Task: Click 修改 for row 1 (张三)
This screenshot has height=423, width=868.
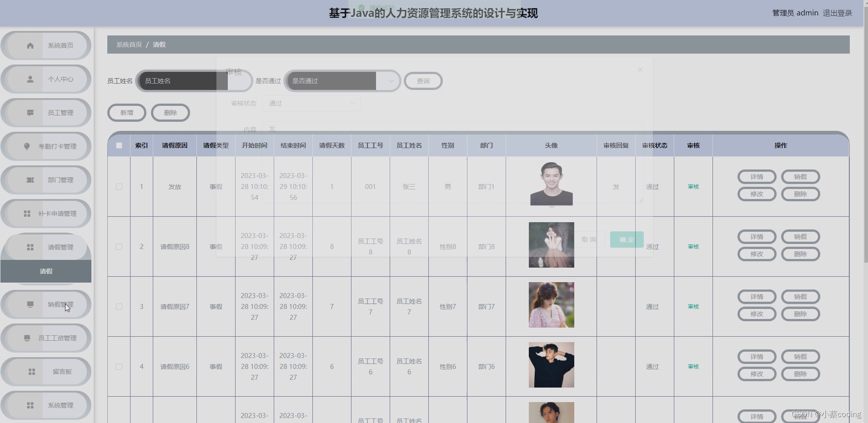Action: point(757,194)
